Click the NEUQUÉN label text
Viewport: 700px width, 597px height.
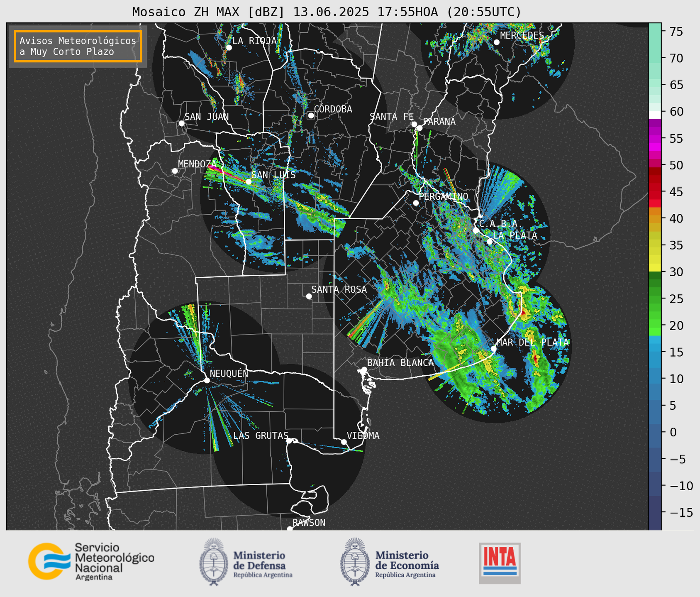tap(229, 374)
